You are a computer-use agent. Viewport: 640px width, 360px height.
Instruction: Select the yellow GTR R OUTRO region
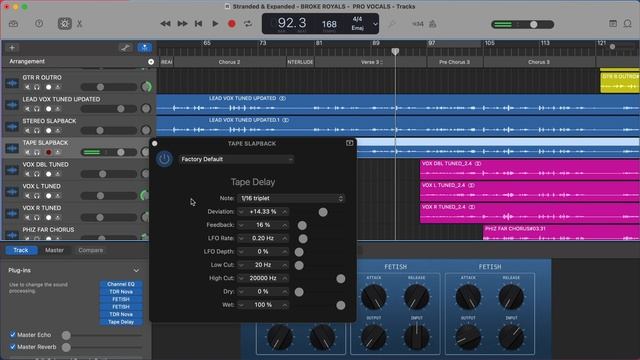point(620,82)
